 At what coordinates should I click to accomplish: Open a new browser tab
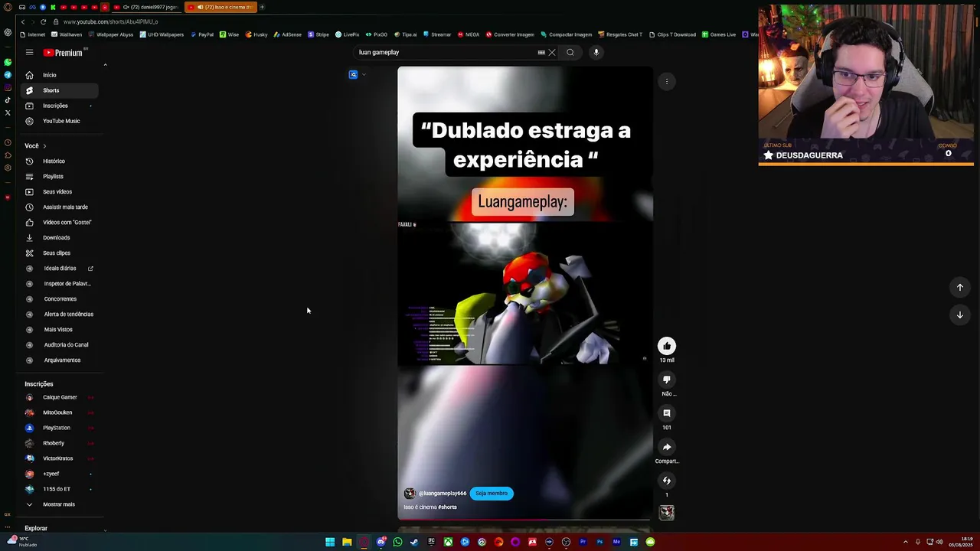coord(262,7)
